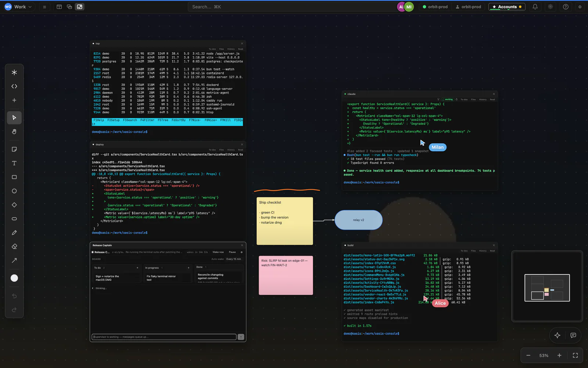Click the plus add tool in left toolbar
Screen dimensions: 588x368
(14, 100)
